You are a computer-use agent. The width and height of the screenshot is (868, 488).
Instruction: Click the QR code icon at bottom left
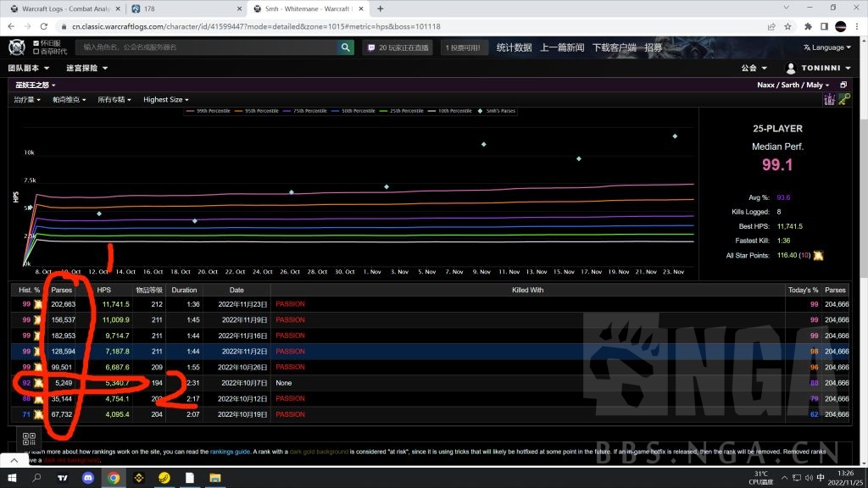pos(28,438)
